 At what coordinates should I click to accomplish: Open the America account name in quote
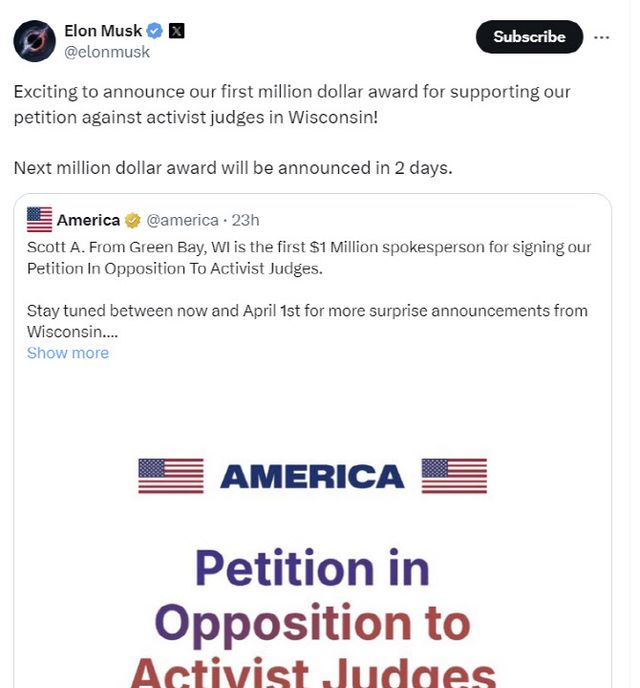pyautogui.click(x=88, y=220)
